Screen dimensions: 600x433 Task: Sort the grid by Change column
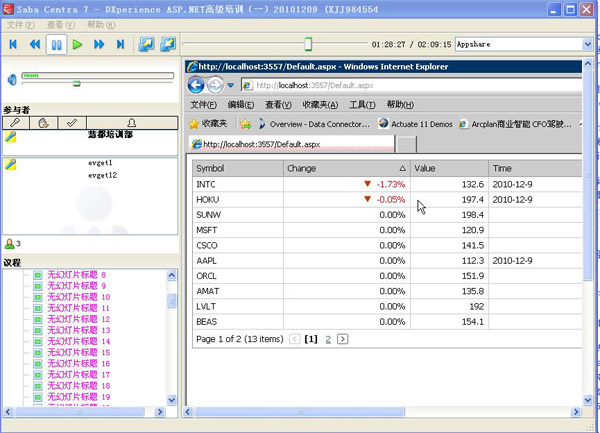(345, 169)
